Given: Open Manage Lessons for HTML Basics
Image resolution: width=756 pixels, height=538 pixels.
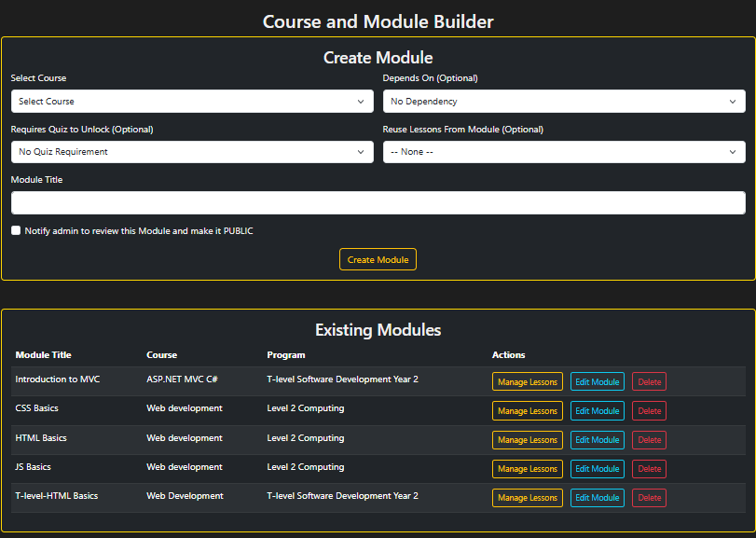Looking at the screenshot, I should pyautogui.click(x=527, y=439).
